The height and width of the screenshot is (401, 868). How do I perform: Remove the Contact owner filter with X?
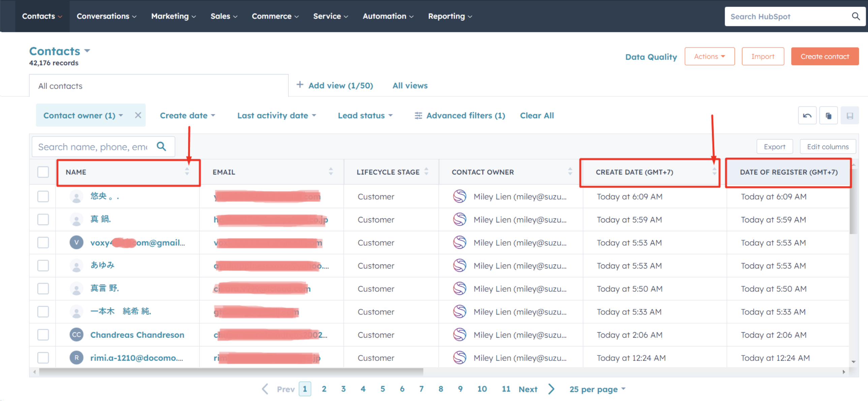click(x=138, y=115)
